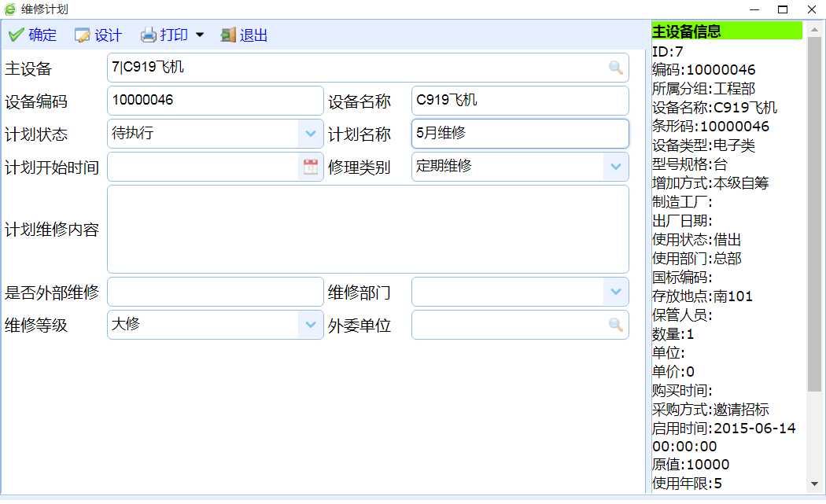Screen dimensions: 826x504
Task: Click the search icon in 外委单位 field
Action: 615,325
